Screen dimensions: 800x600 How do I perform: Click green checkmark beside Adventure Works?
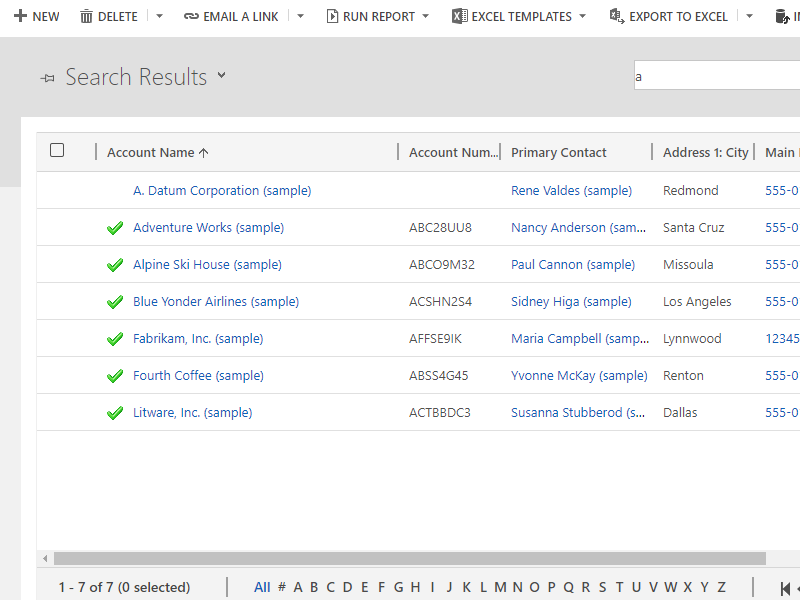click(115, 228)
